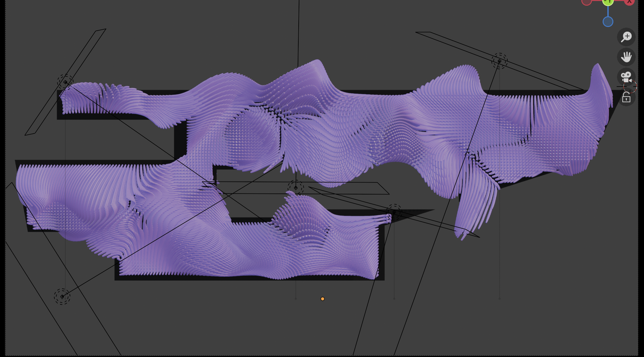Select the orange object origin dot
The image size is (644, 357).
pyautogui.click(x=322, y=299)
